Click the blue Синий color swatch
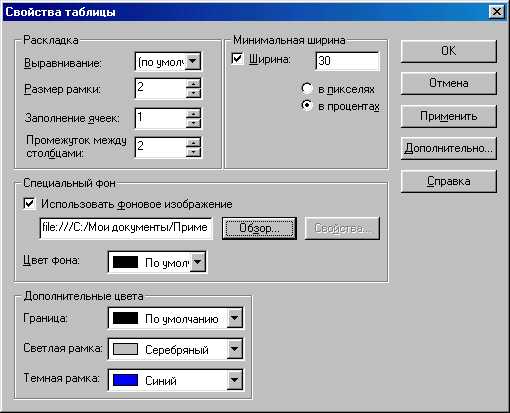 tap(125, 380)
